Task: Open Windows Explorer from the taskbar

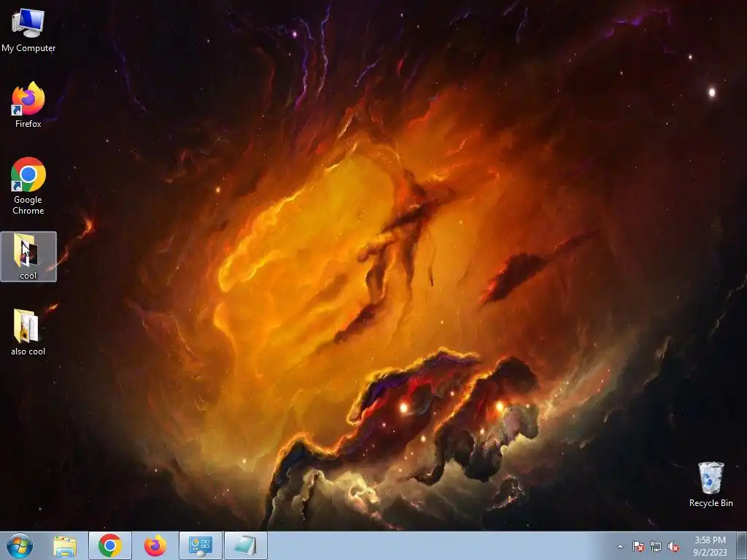Action: (65, 546)
